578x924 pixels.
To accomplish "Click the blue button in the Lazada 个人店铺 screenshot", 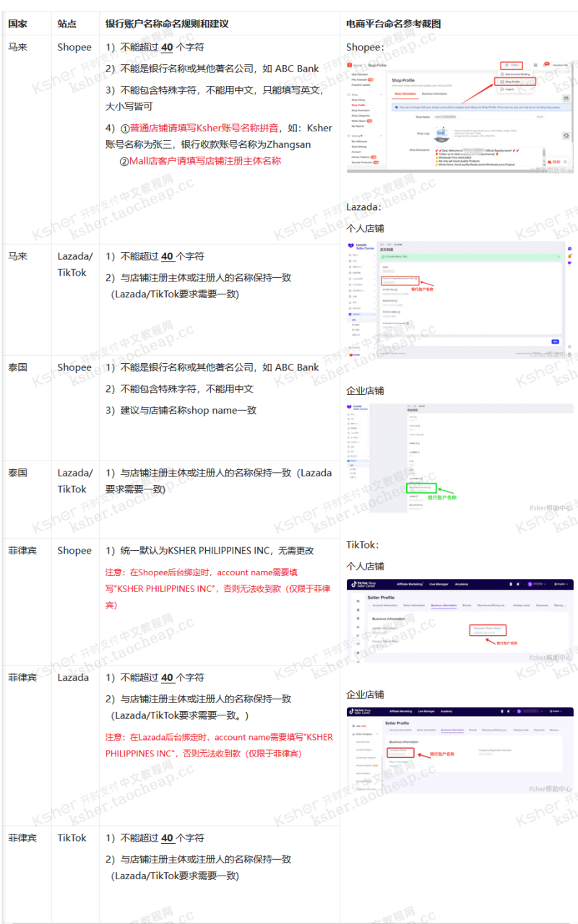I will click(x=555, y=341).
